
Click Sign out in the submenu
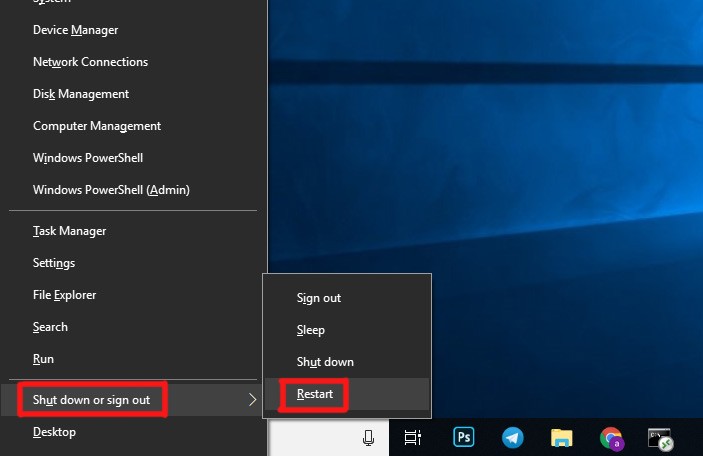[x=319, y=298]
